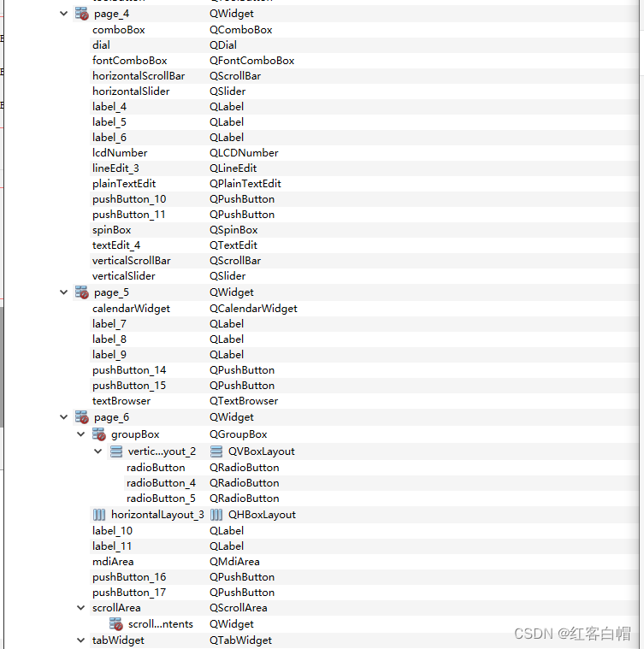The height and width of the screenshot is (649, 644).
Task: Click the QTextBrowser class cell
Action: coord(244,401)
